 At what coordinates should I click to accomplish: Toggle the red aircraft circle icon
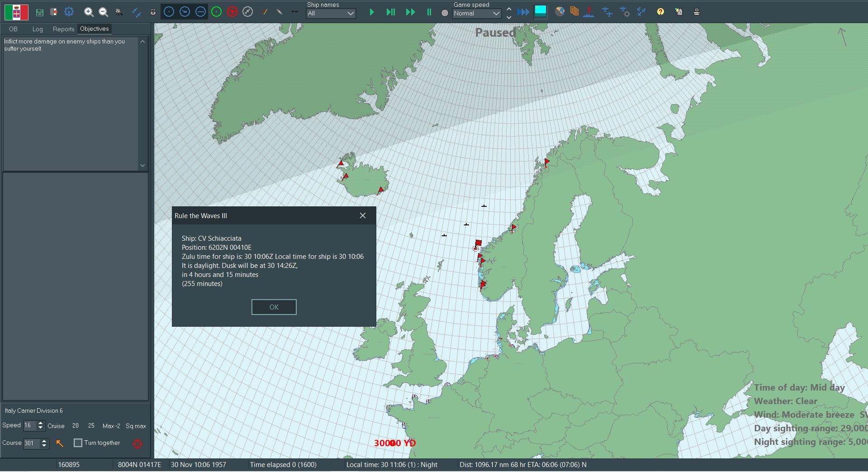[232, 12]
